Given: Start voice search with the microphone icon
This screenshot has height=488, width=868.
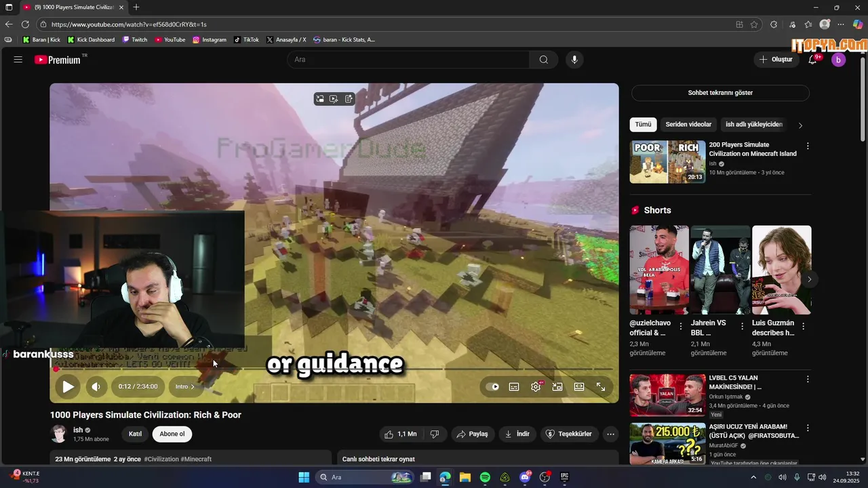Looking at the screenshot, I should 574,60.
